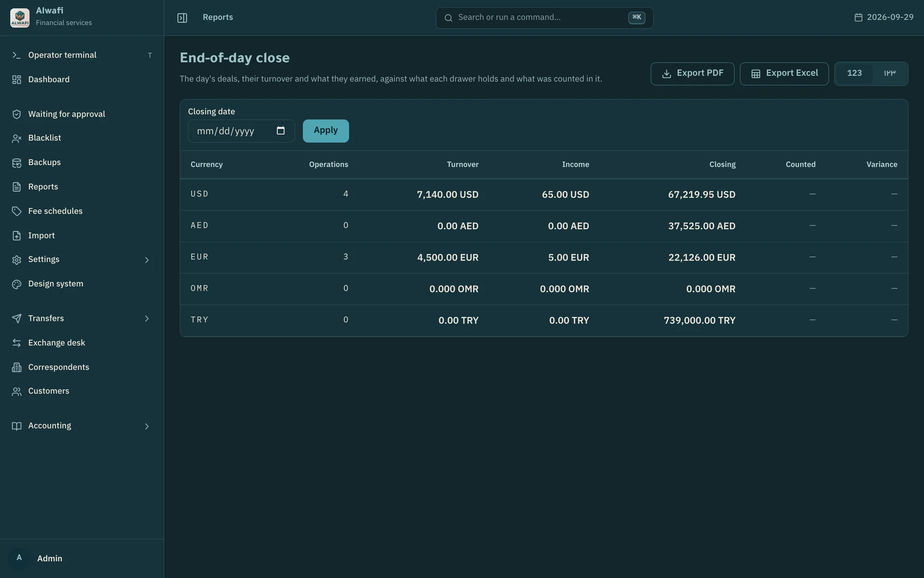Click the Import file icon
The width and height of the screenshot is (924, 578).
(x=16, y=236)
